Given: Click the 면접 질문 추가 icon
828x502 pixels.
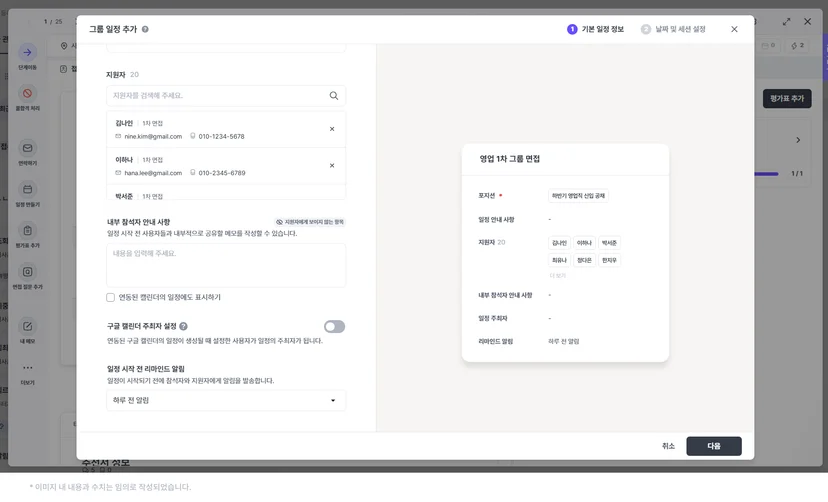Looking at the screenshot, I should [x=27, y=272].
